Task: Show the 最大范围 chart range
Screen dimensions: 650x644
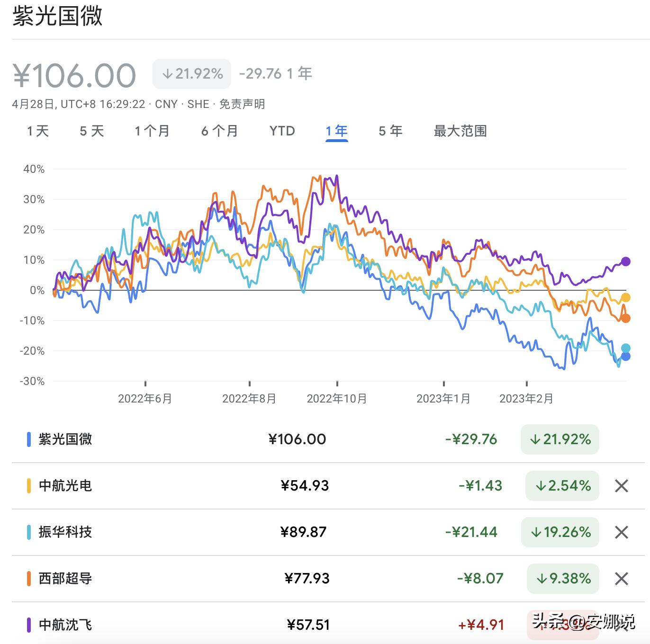Action: tap(460, 131)
